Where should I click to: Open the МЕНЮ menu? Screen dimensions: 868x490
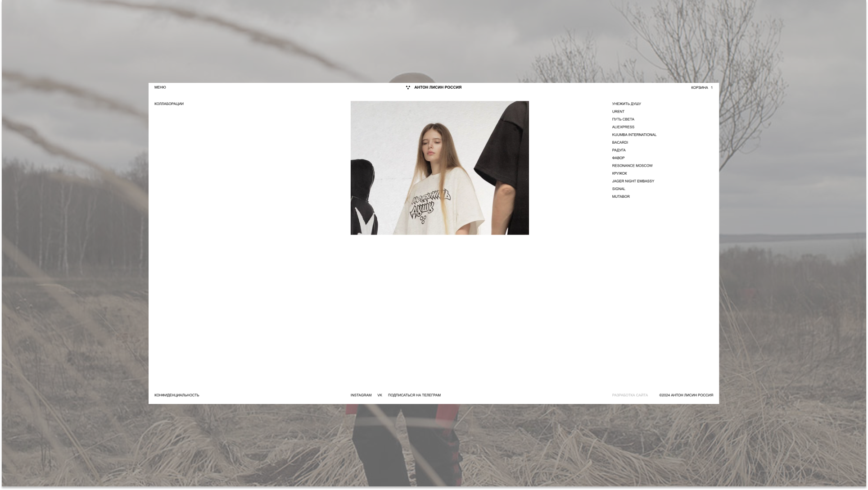(160, 87)
